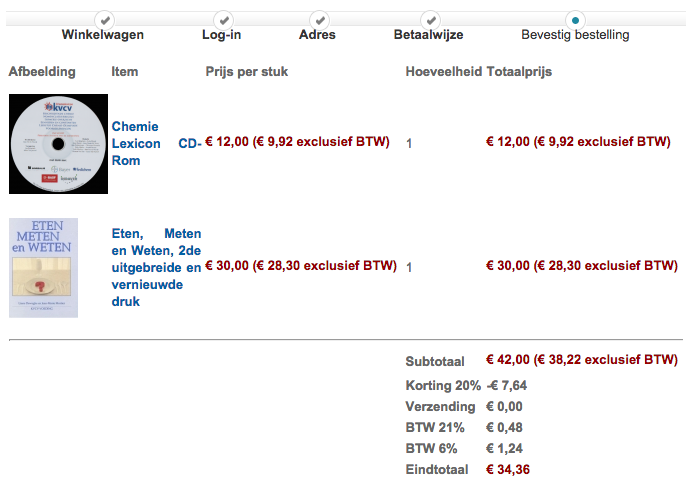Click the Korting 20% discount amount
The width and height of the screenshot is (696, 490).
click(x=507, y=385)
